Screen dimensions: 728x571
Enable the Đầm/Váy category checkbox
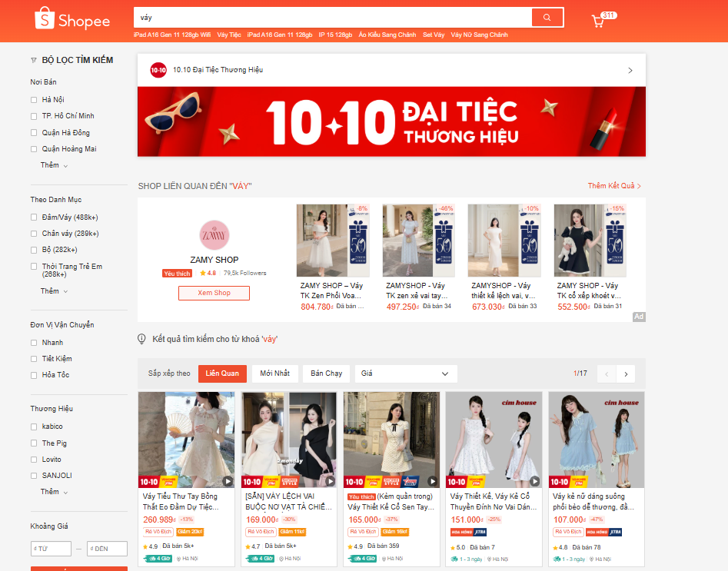pos(34,217)
